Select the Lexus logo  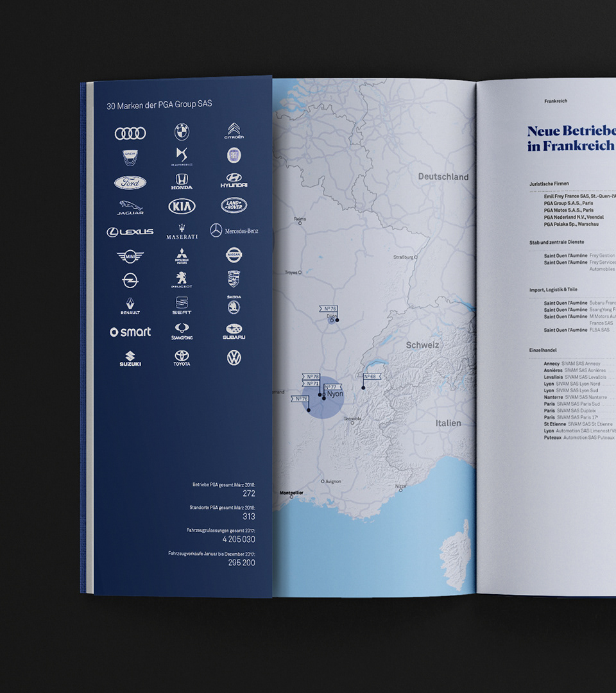[x=130, y=232]
